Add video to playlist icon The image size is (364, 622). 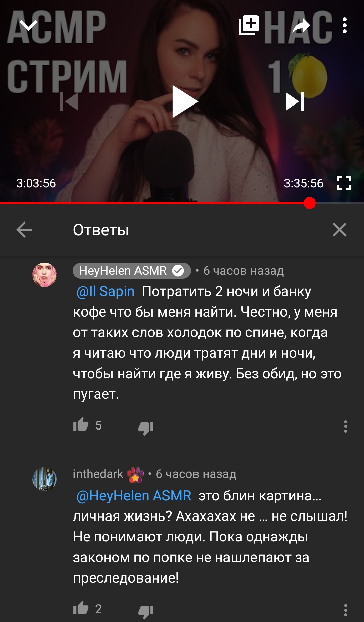click(x=249, y=25)
